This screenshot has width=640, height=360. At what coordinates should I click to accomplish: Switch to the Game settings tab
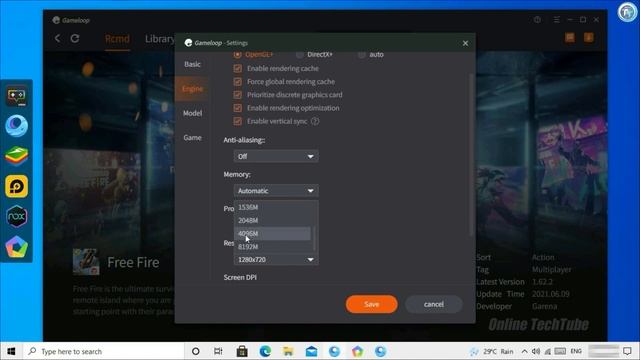pos(192,138)
